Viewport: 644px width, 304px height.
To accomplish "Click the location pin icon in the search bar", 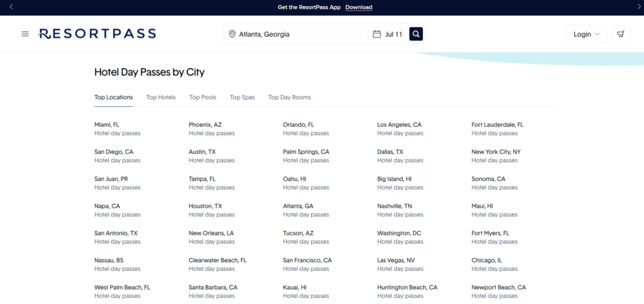I will click(232, 34).
